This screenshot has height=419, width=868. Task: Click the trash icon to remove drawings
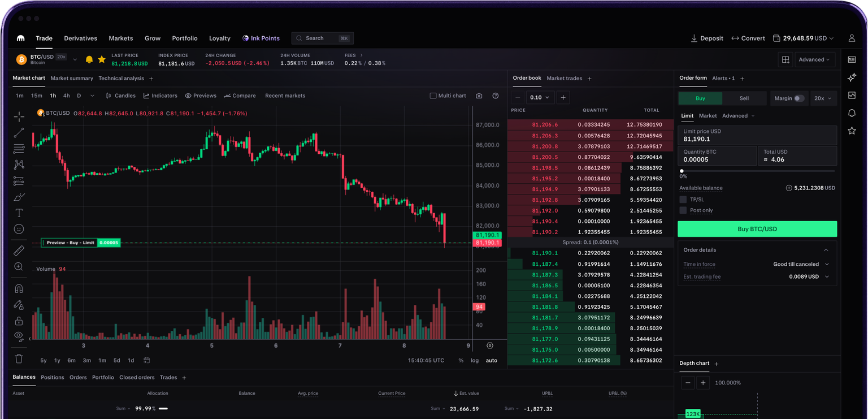coord(19,358)
